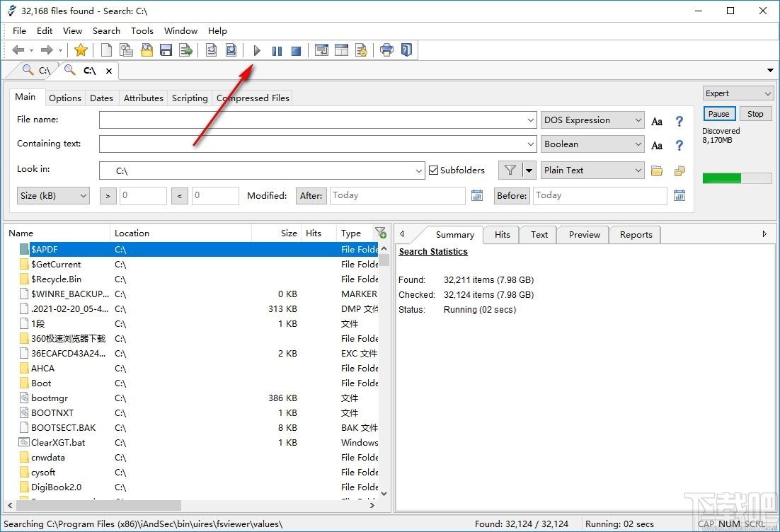Open the Window menu
This screenshot has width=780, height=532.
click(181, 31)
